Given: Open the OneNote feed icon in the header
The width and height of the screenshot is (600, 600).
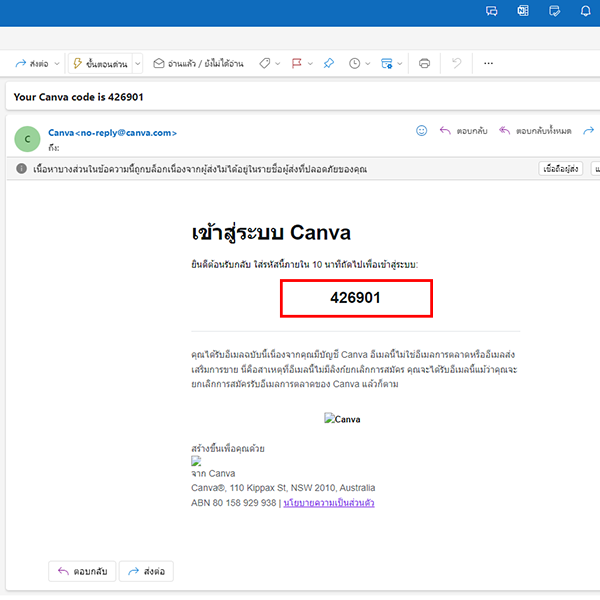Looking at the screenshot, I should [x=523, y=11].
